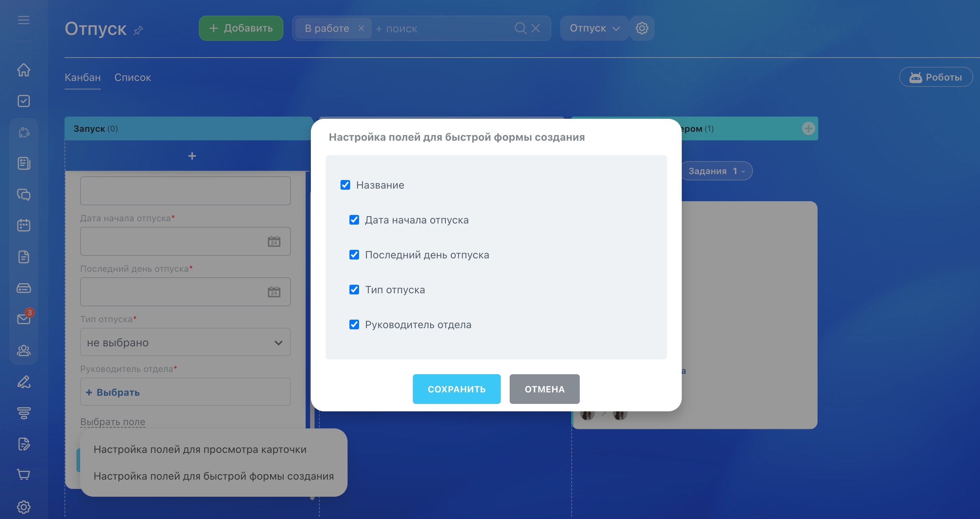Open mail icon with 3 unread badge
This screenshot has width=980, height=519.
24,319
